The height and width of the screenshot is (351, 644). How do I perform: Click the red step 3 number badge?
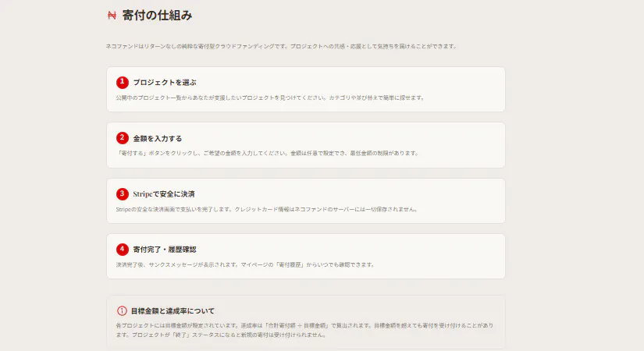122,193
